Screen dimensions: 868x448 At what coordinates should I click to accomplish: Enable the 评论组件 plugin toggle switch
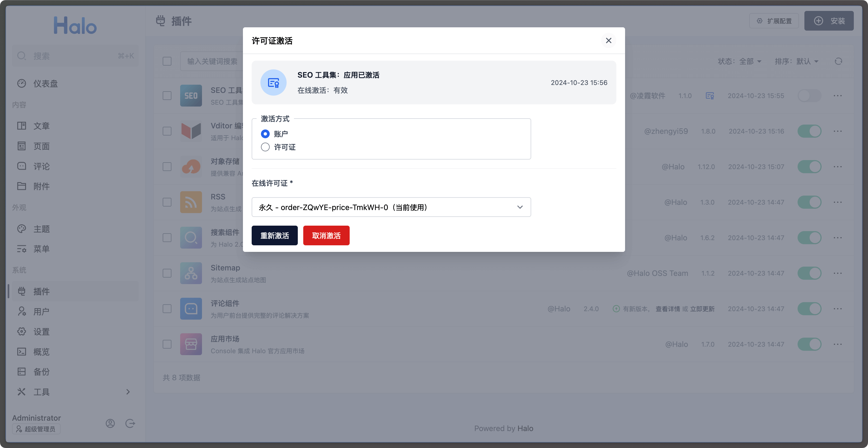809,308
